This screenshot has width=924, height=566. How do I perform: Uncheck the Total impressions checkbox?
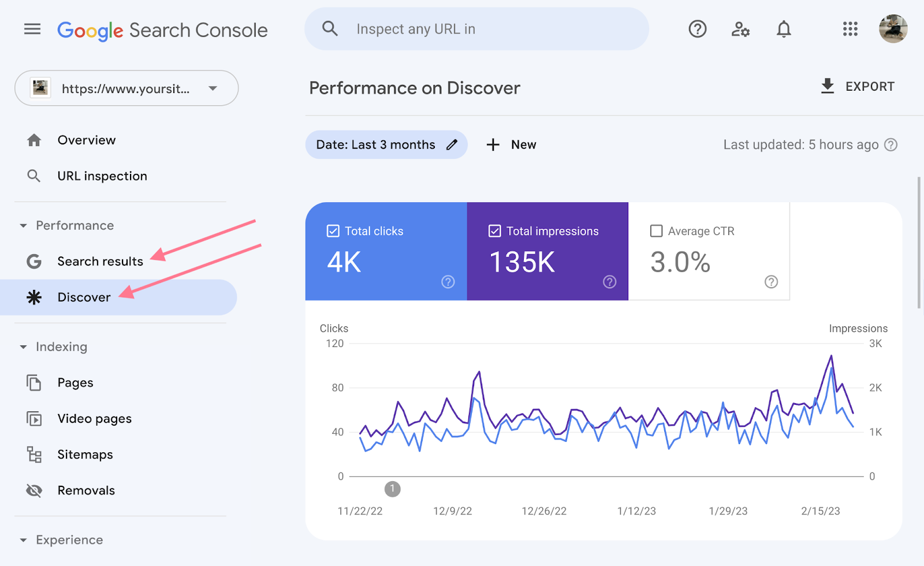coord(494,230)
